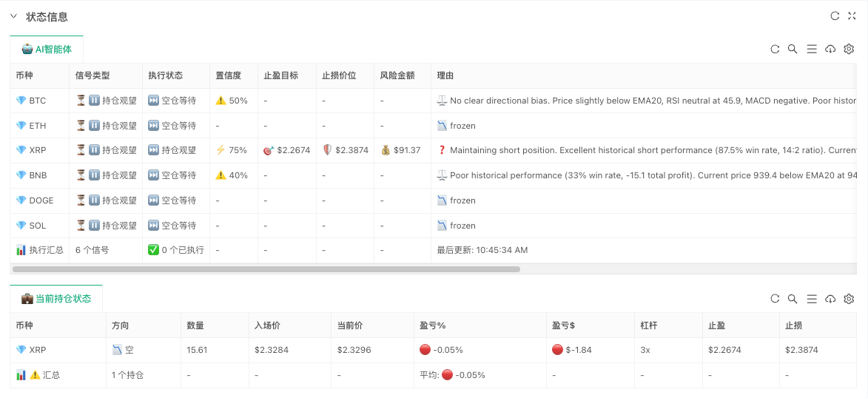This screenshot has height=398, width=868.
Task: Refresh the 当前持仓状态 table
Action: pos(775,299)
